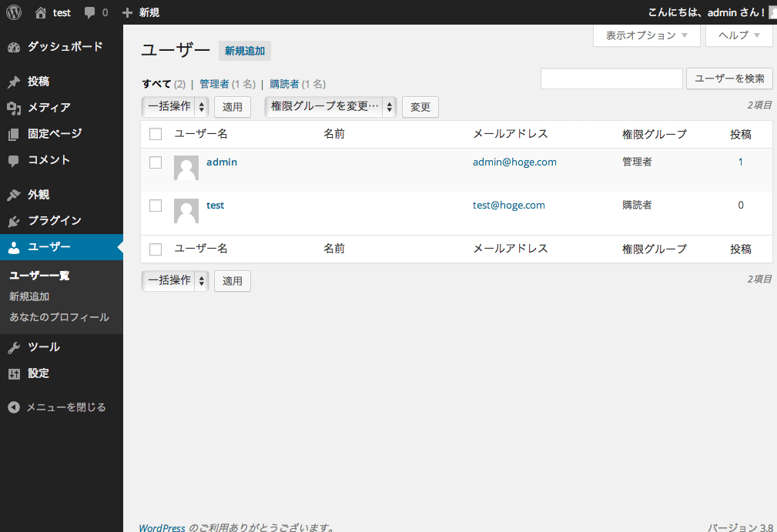Click inside the user search field
777x532 pixels.
pyautogui.click(x=611, y=79)
